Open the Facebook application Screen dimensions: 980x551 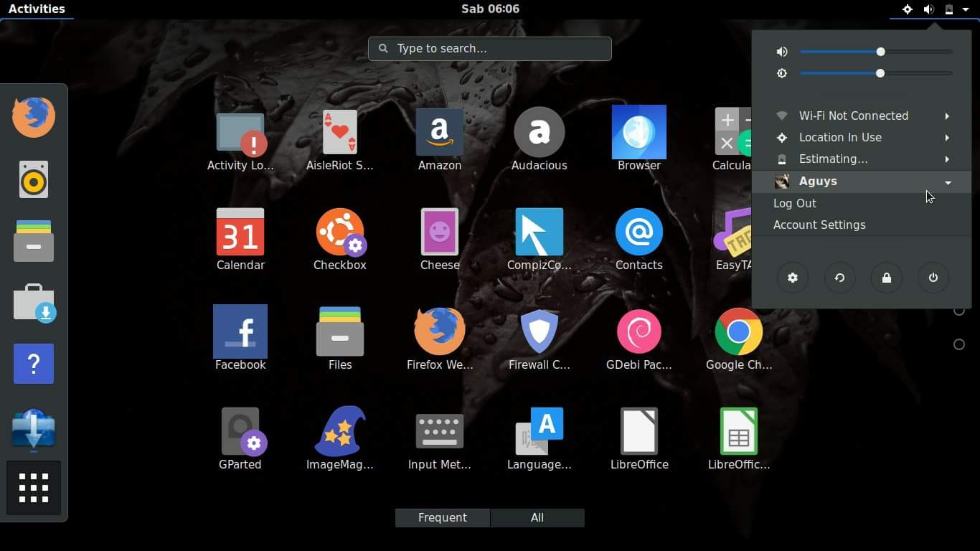(x=240, y=331)
